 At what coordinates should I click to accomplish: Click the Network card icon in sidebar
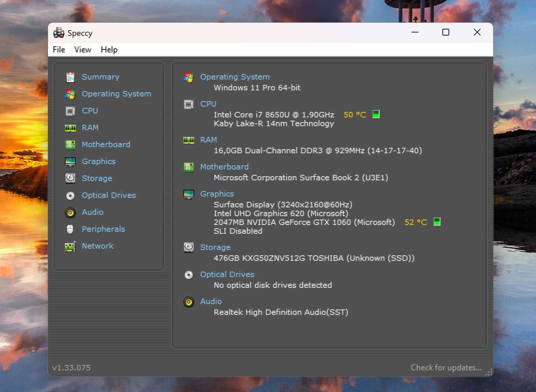tap(70, 247)
